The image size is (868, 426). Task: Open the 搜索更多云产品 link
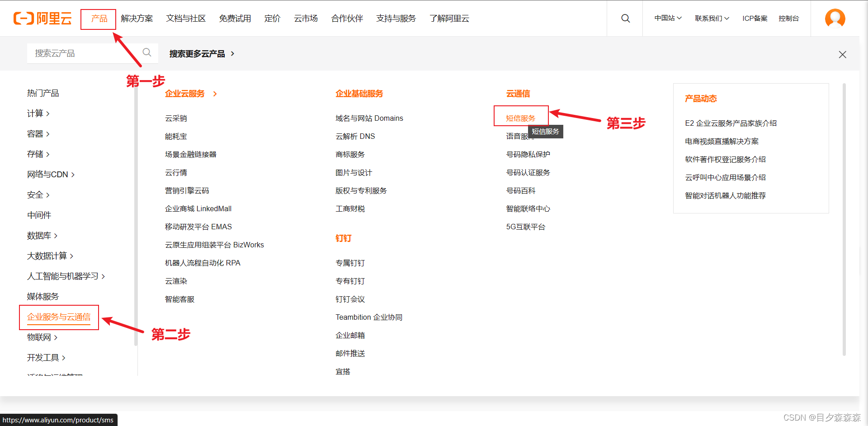(197, 53)
